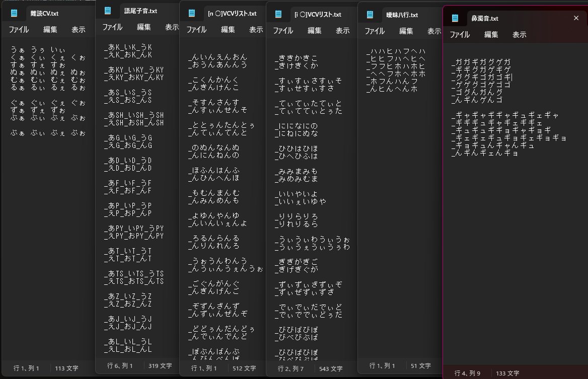Click the Notepad icon in 鼻濁音.txt window
This screenshot has width=588, height=379.
pyautogui.click(x=455, y=18)
